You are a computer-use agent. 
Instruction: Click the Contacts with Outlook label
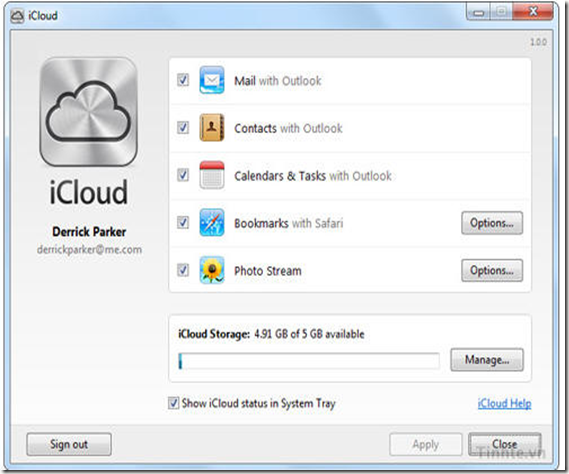(288, 128)
